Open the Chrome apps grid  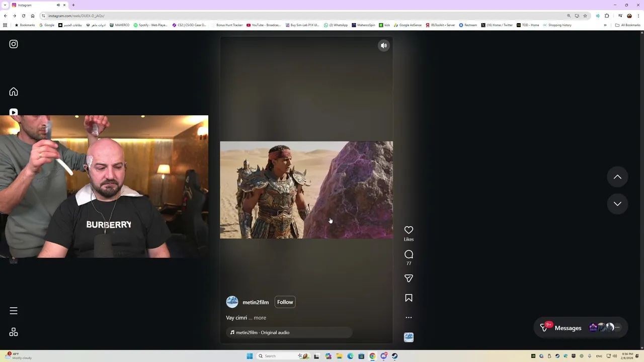point(5,25)
